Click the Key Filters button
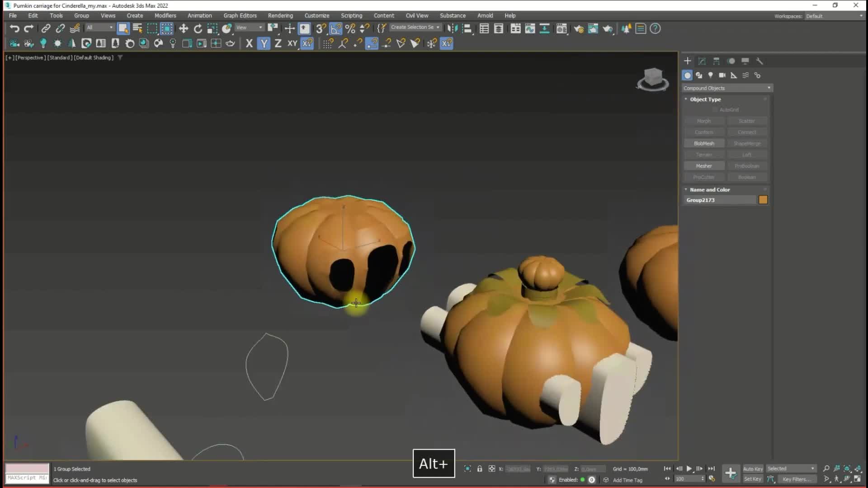Image resolution: width=868 pixels, height=488 pixels. 797,479
